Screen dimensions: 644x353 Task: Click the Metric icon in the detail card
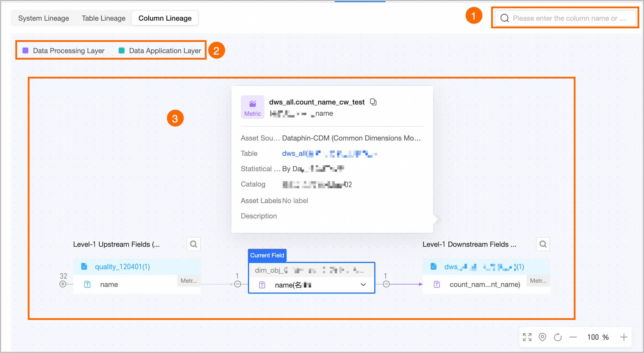[253, 107]
